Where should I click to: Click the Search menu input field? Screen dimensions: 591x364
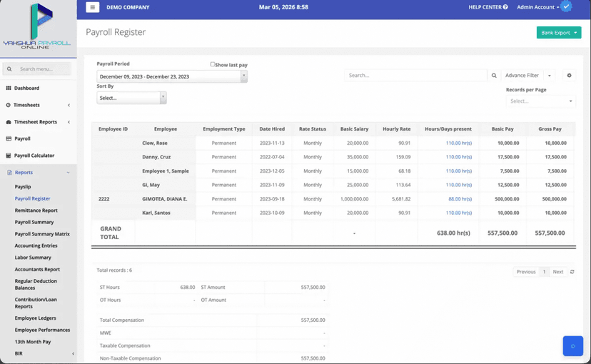(x=37, y=69)
